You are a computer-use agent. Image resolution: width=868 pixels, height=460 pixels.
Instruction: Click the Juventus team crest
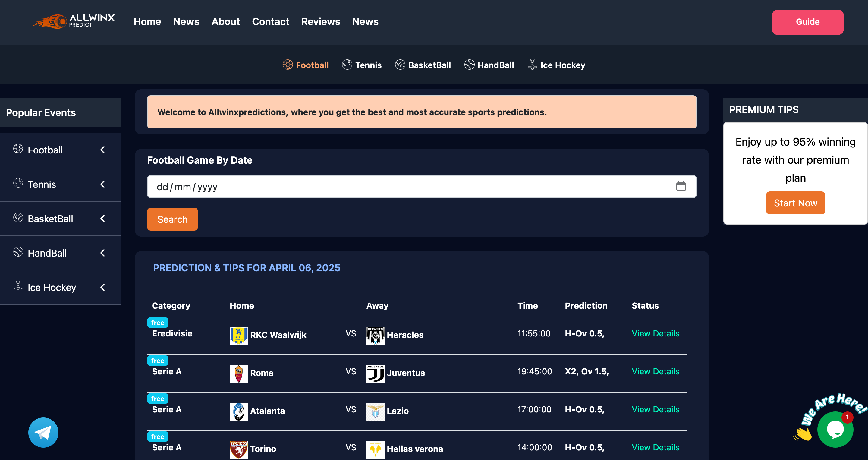coord(375,374)
